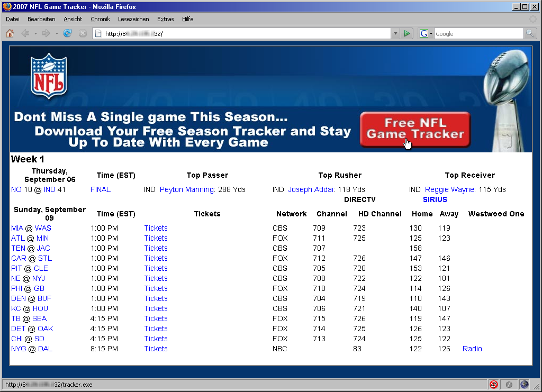Click Tickets for MIA @ WAS
This screenshot has height=392, width=542.
(156, 228)
